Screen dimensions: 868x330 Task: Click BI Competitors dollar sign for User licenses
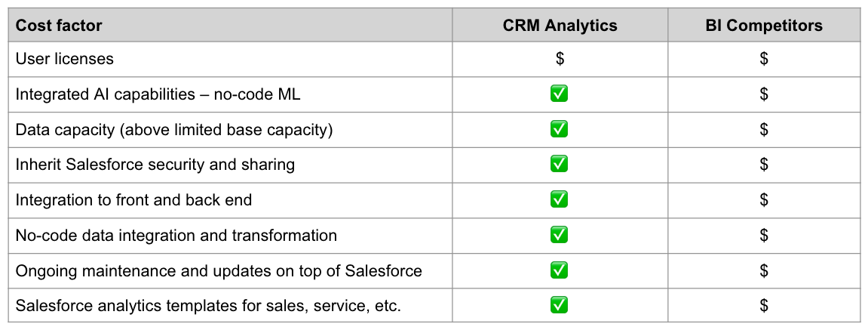point(763,59)
